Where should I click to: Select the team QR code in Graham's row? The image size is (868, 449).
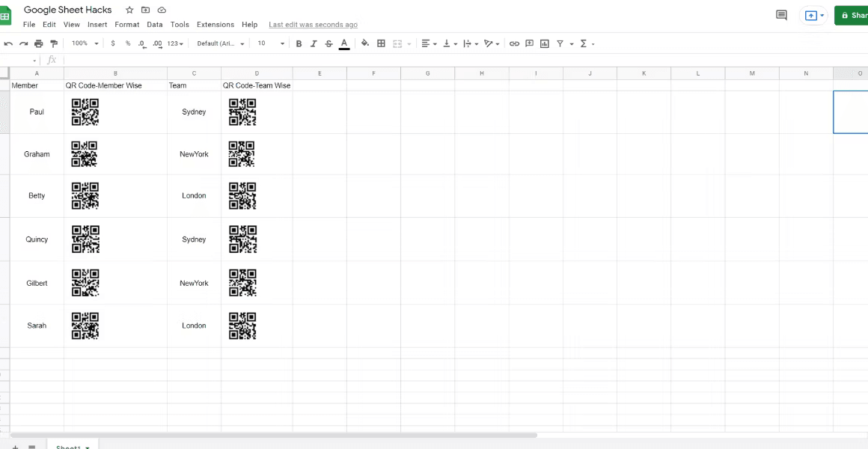click(x=242, y=154)
